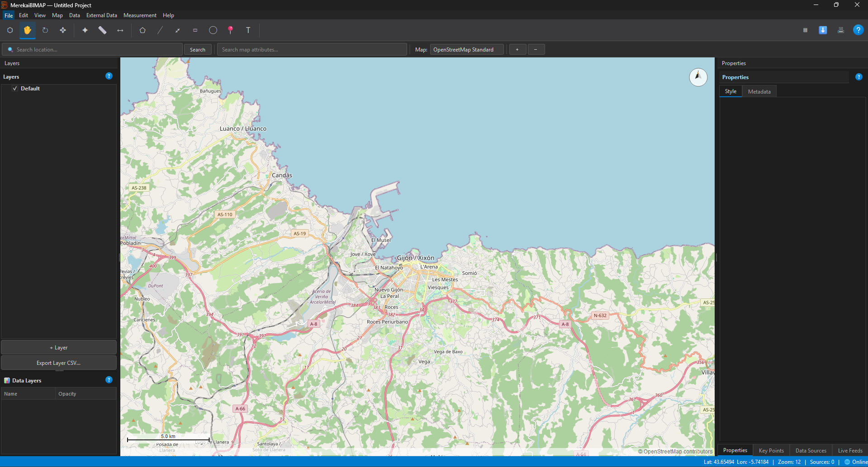Switch to the Style tab
Viewport: 868px width, 467px height.
[x=730, y=91]
